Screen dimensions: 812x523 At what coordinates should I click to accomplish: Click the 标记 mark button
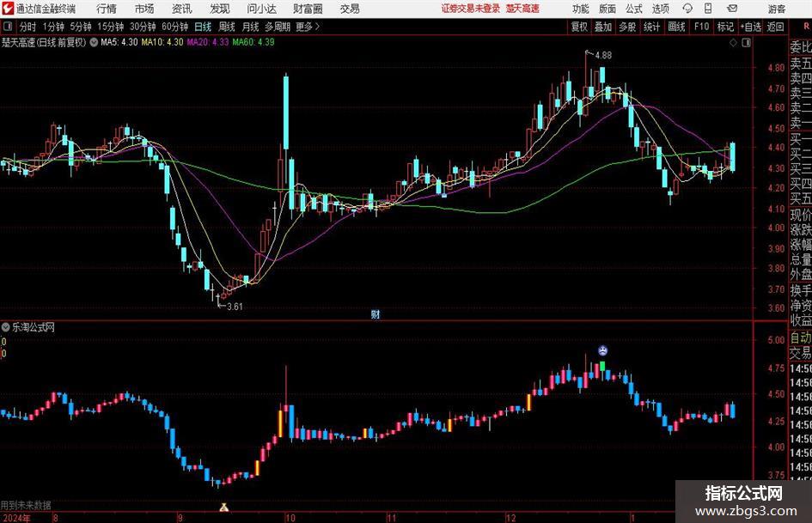click(725, 27)
